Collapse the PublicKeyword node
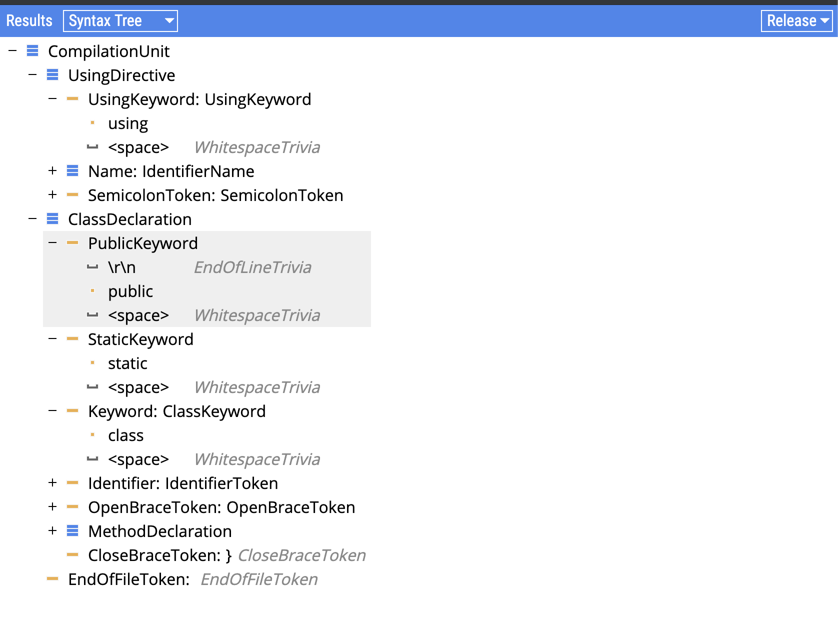Viewport: 838px width, 644px height. 52,242
